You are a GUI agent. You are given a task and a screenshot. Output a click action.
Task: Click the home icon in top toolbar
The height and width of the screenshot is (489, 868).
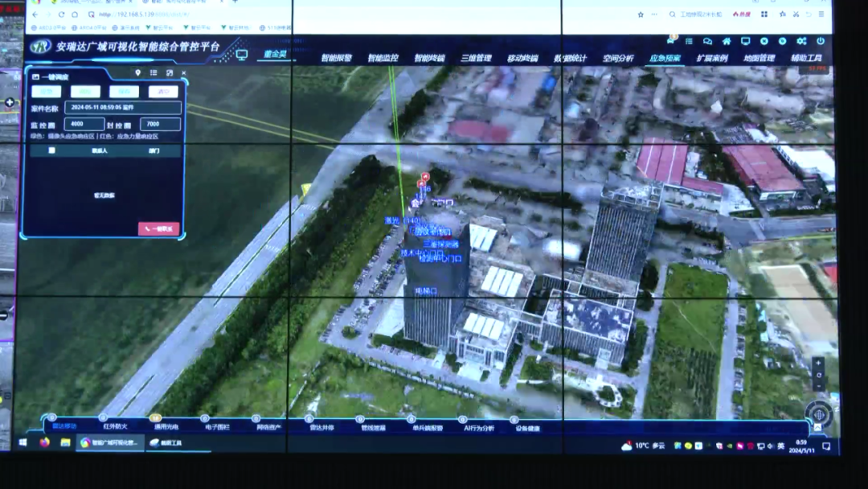[x=727, y=41]
